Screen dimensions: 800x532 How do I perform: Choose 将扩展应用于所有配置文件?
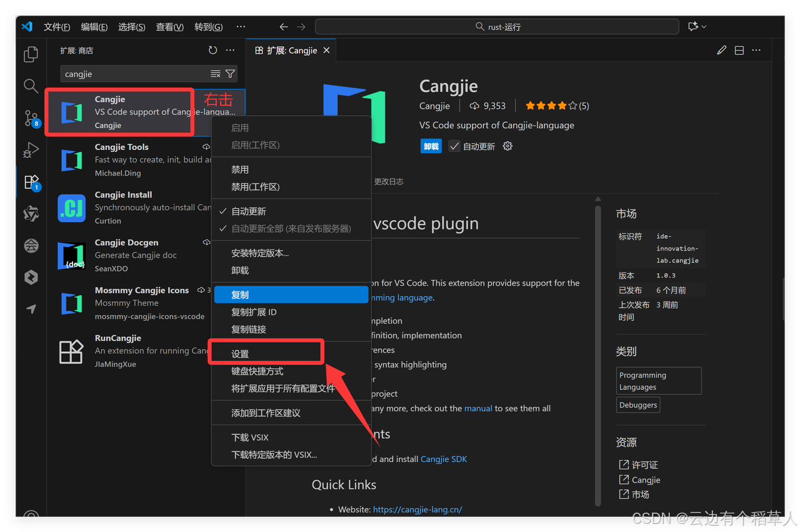click(x=291, y=388)
